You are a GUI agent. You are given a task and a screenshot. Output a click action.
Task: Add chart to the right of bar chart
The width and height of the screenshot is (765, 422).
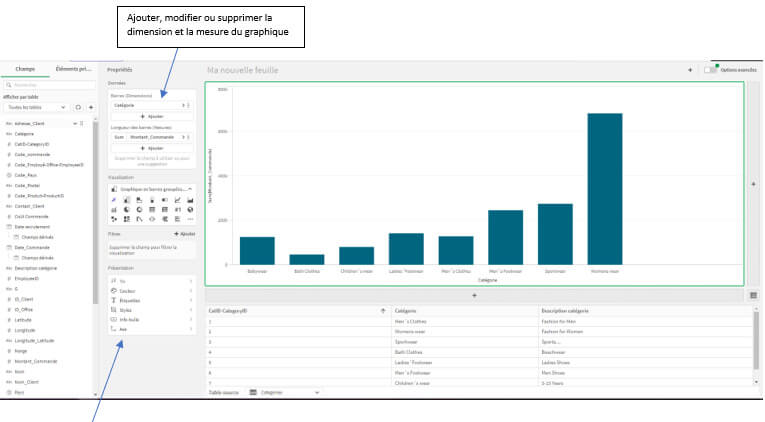[753, 184]
